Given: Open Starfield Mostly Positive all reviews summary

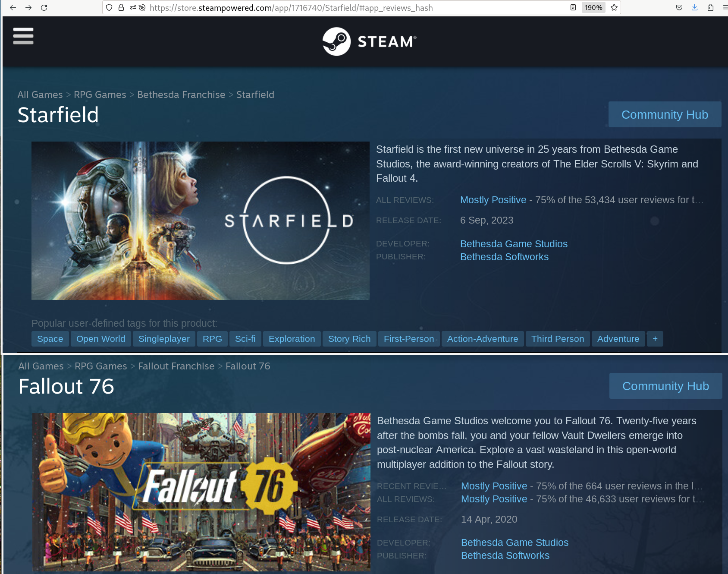Looking at the screenshot, I should coord(493,200).
